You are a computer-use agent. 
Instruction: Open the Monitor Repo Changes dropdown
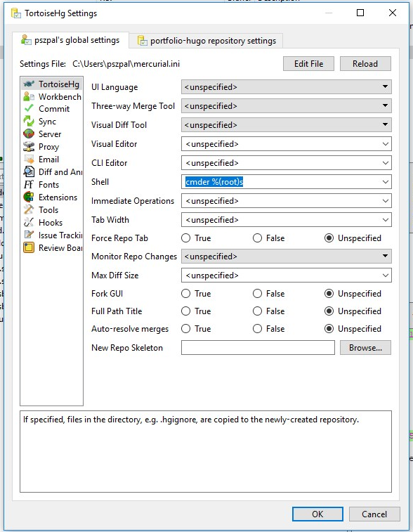[x=286, y=256]
